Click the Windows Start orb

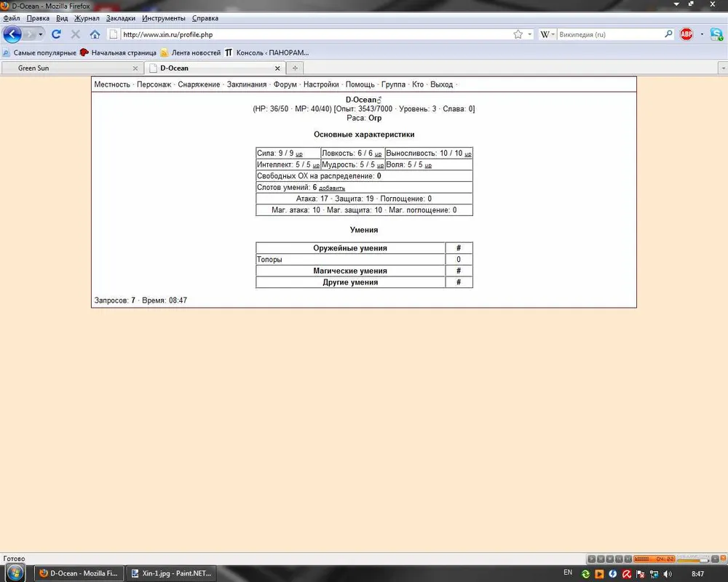tap(15, 573)
